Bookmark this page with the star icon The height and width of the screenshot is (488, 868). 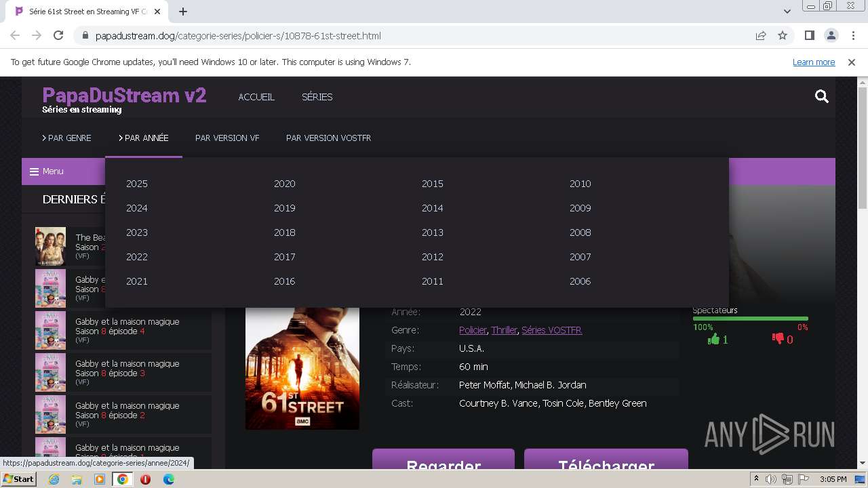pyautogui.click(x=783, y=36)
